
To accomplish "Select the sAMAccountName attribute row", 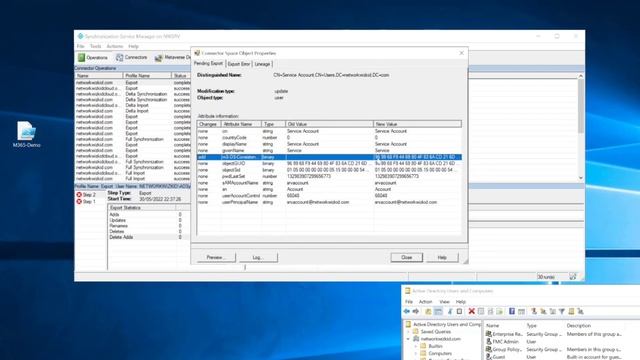I will 329,183.
